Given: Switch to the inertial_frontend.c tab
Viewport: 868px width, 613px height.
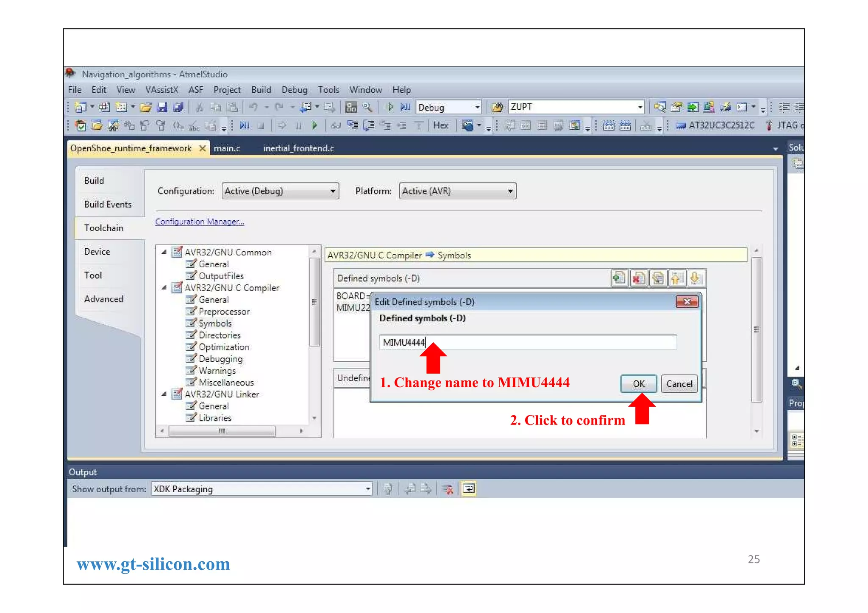Looking at the screenshot, I should tap(298, 148).
